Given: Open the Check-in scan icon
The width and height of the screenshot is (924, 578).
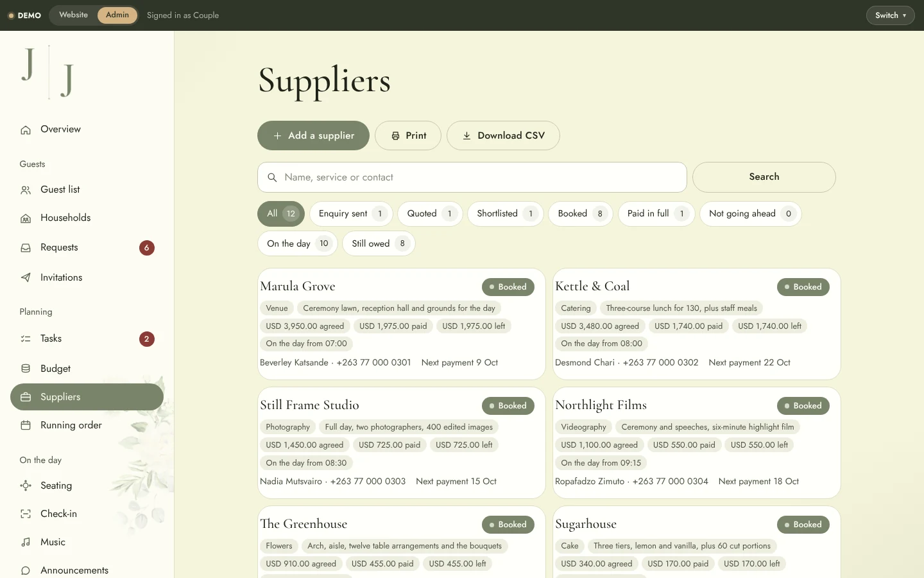Looking at the screenshot, I should click(x=26, y=514).
